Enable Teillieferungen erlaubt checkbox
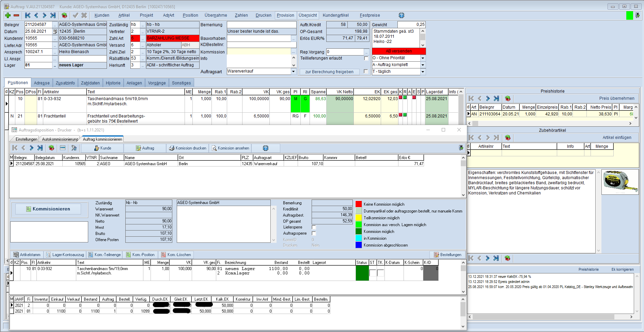Viewport: 644px width, 332px height. click(x=366, y=58)
